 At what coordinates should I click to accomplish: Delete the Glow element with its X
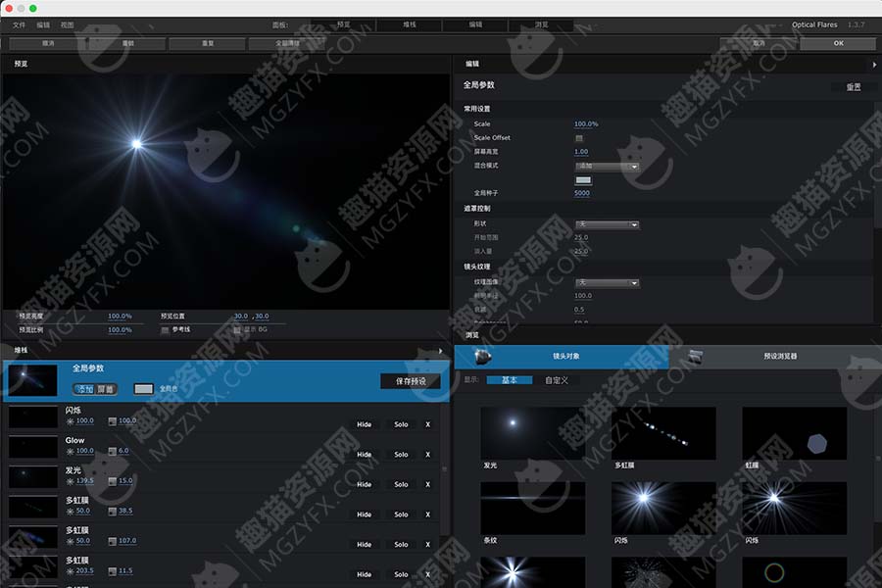pyautogui.click(x=427, y=455)
